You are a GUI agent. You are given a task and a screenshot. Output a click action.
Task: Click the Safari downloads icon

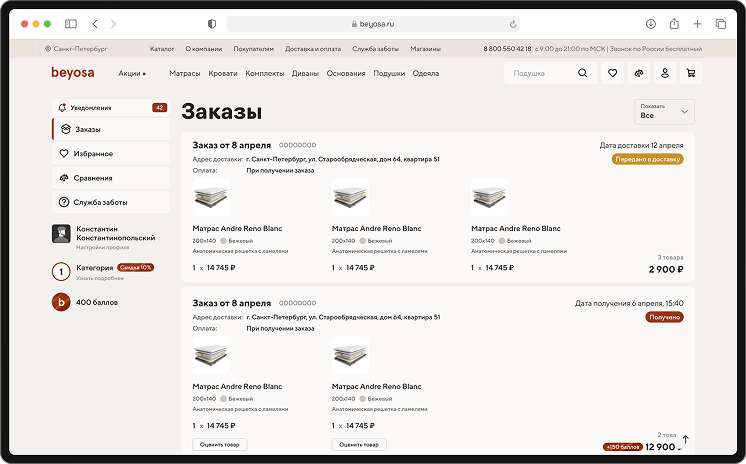650,23
